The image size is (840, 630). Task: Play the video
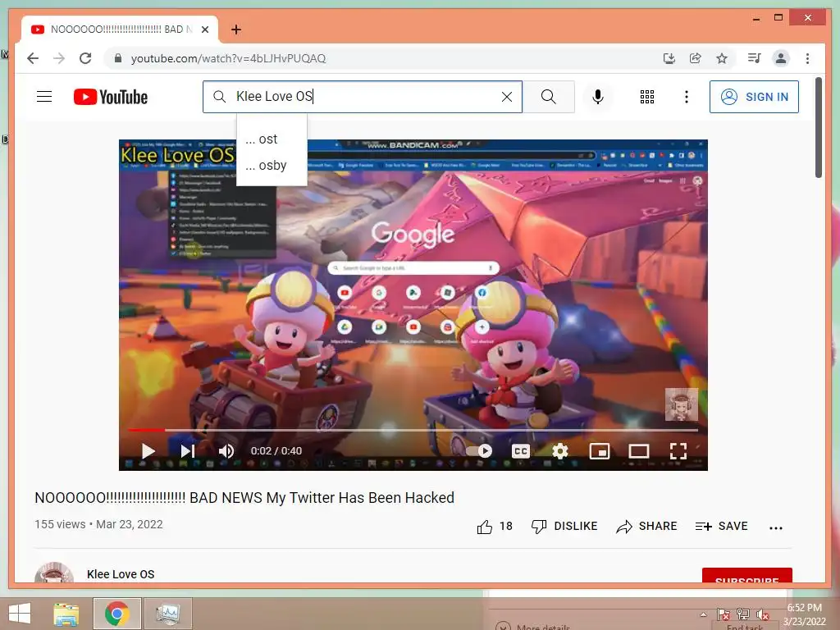148,451
